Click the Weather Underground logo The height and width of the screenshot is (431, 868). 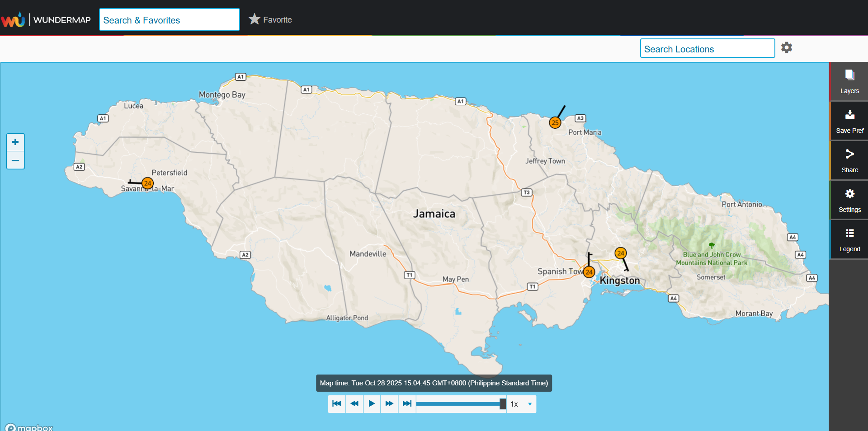coord(13,20)
